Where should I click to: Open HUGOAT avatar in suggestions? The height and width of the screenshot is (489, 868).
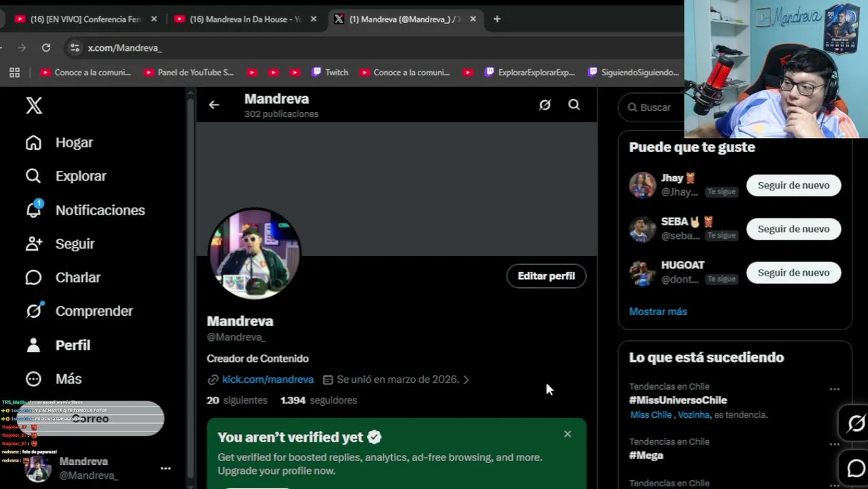[x=642, y=272]
